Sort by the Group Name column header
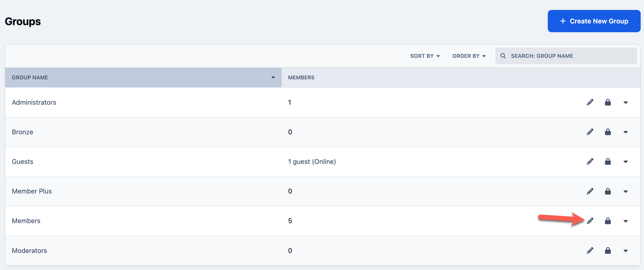This screenshot has height=270, width=644. 143,77
